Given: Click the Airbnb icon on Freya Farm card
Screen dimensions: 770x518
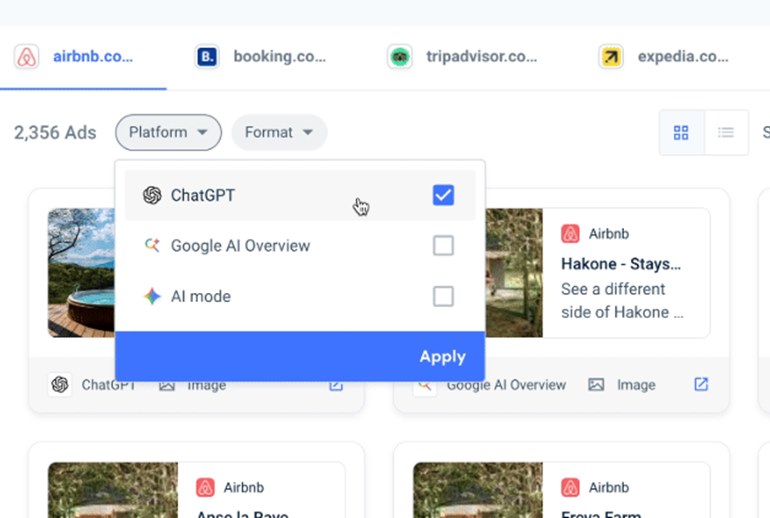Looking at the screenshot, I should click(x=570, y=488).
